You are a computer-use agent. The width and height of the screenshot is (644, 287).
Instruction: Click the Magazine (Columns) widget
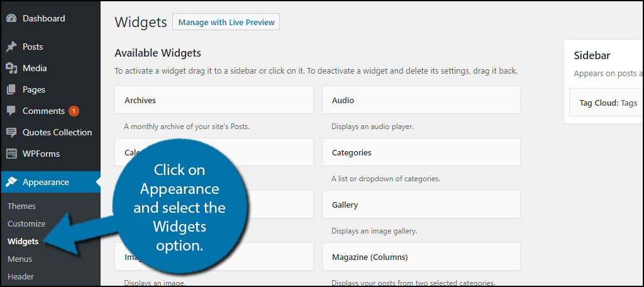coord(421,257)
